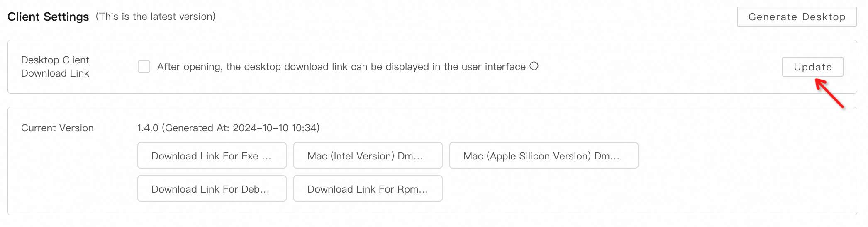Open Download Link For Exe

pos(212,156)
